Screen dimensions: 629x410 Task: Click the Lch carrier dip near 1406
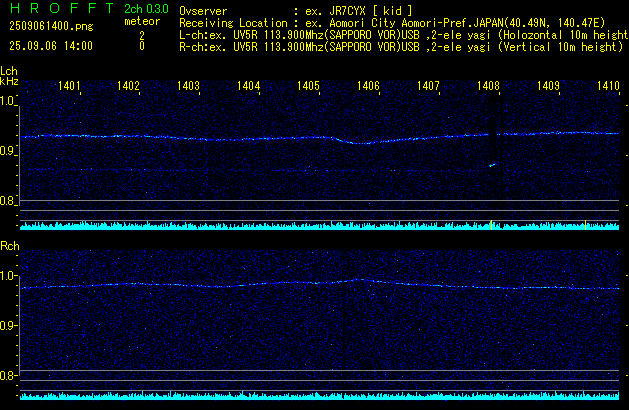360,141
